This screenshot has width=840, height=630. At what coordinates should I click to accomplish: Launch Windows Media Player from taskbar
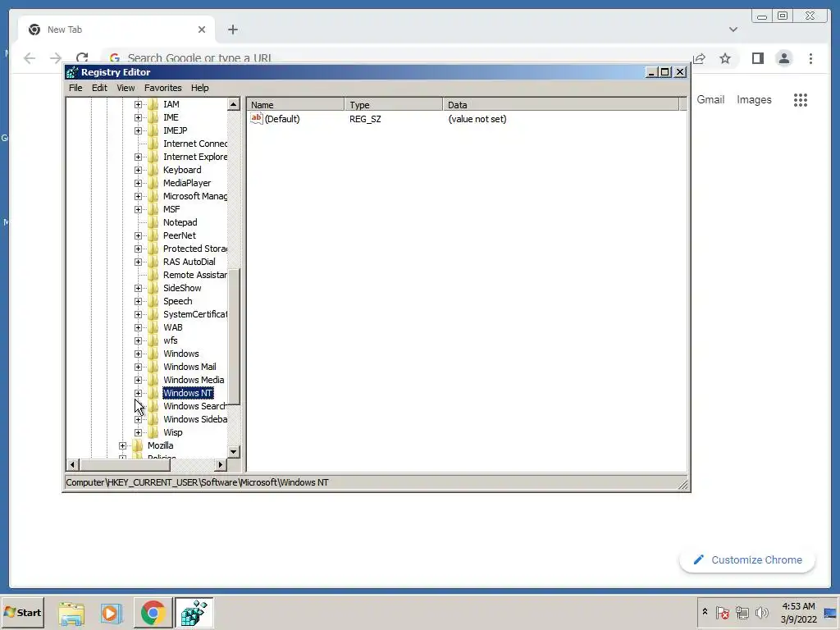112,614
